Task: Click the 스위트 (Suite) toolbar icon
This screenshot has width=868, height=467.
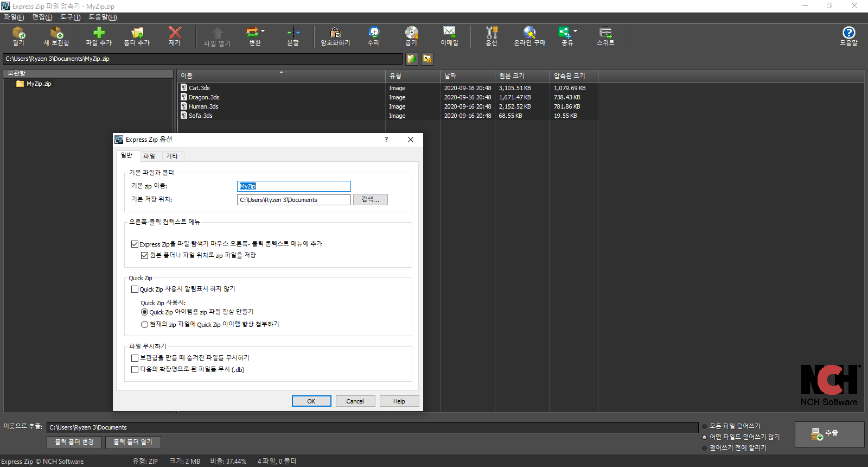Action: tap(605, 36)
